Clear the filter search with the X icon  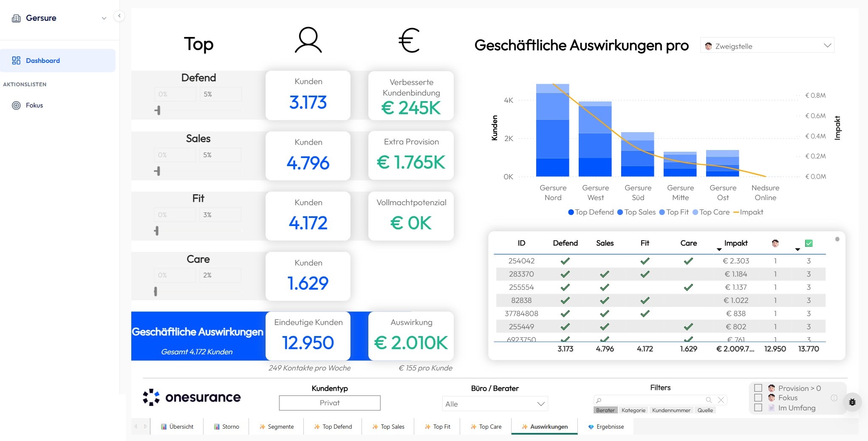pos(721,400)
